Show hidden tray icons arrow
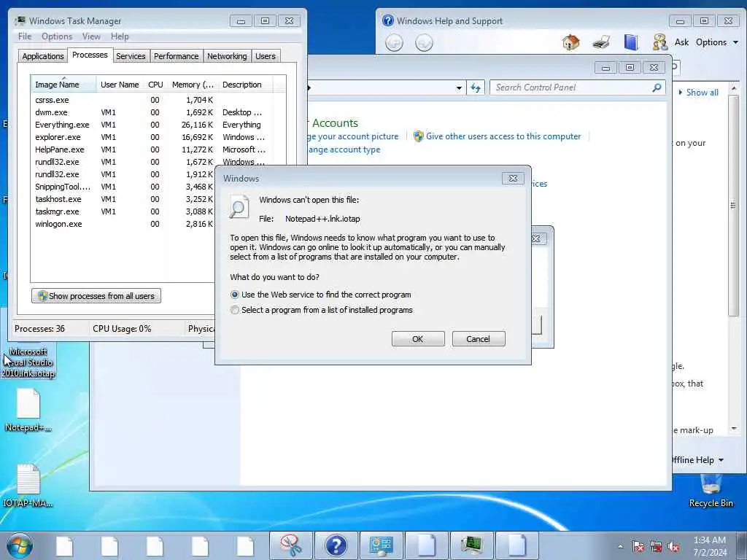 [620, 547]
